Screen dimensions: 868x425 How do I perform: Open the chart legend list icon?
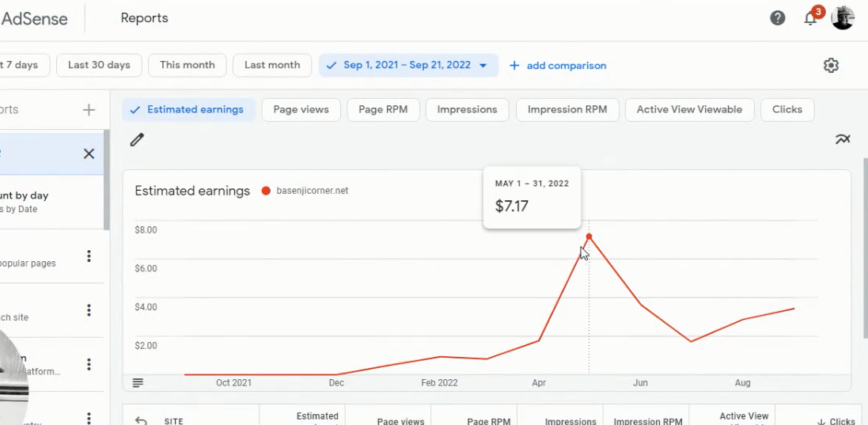(138, 382)
